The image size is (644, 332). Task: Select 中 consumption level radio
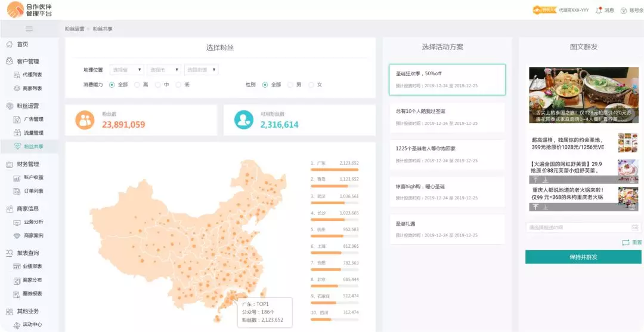157,85
